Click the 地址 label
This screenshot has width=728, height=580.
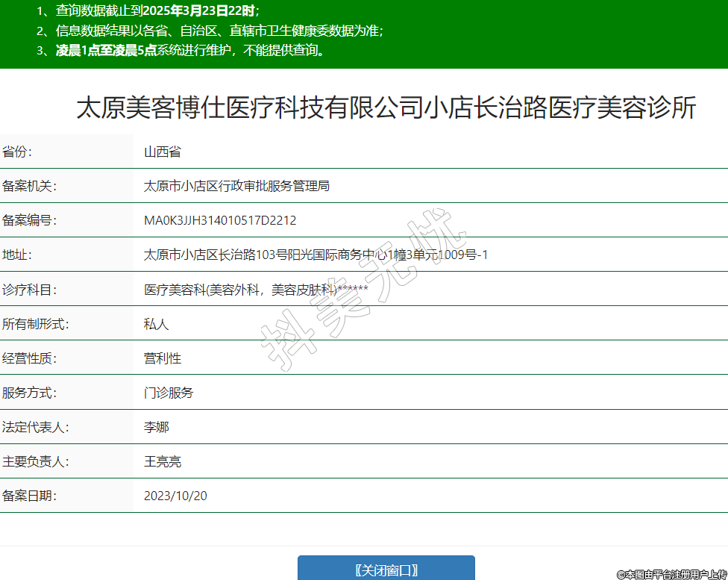pyautogui.click(x=18, y=255)
